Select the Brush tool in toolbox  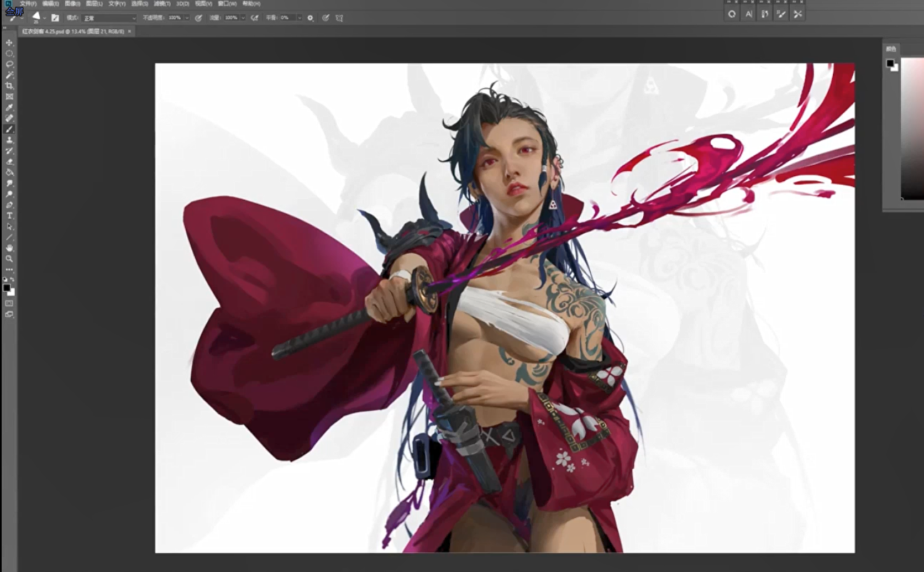[9, 129]
